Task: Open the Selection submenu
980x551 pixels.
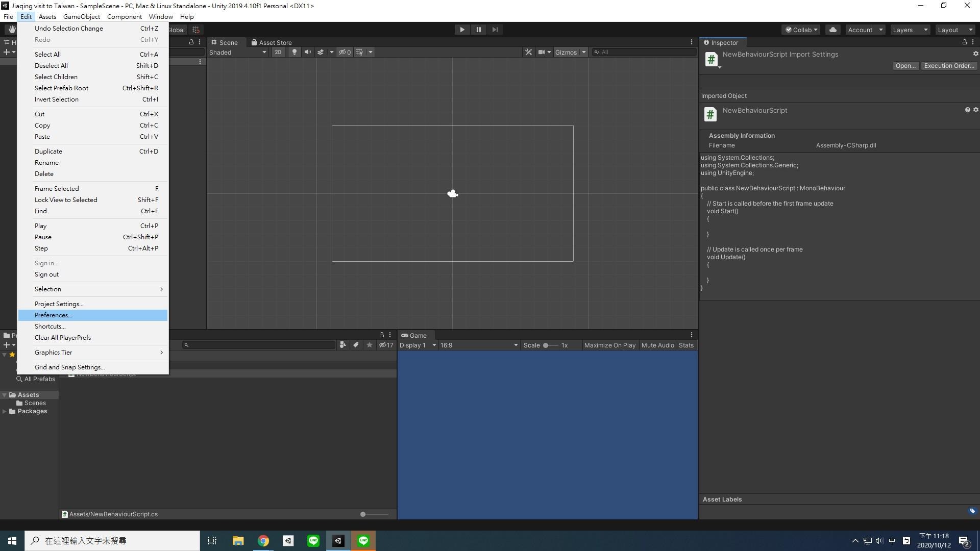Action: 93,289
